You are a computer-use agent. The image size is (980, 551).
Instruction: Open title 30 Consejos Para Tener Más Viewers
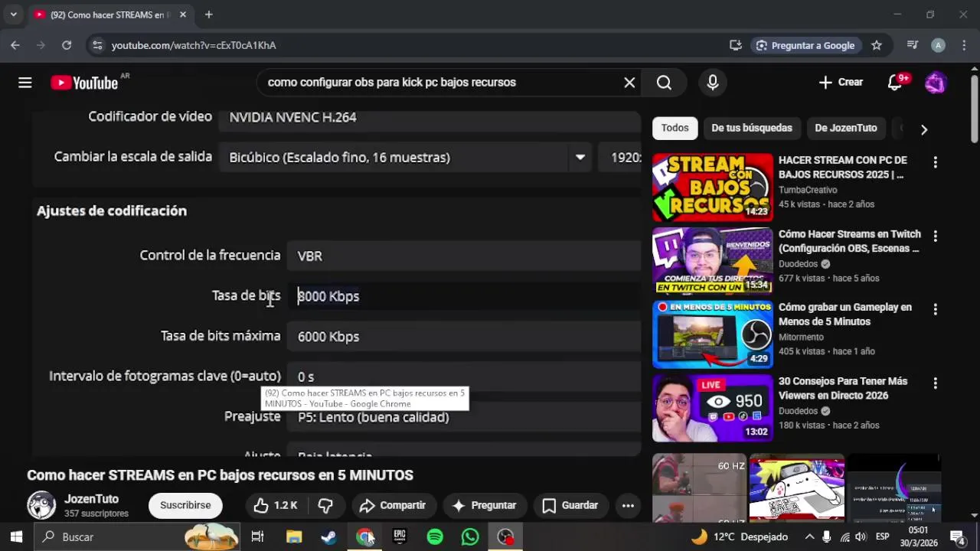(x=843, y=388)
